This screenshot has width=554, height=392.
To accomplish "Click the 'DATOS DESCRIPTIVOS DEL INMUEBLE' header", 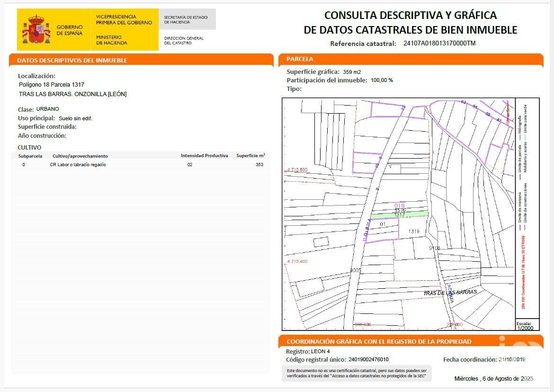I will [x=72, y=61].
